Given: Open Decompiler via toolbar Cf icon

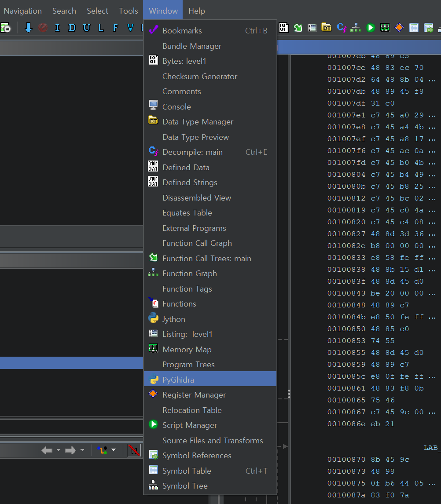Looking at the screenshot, I should coord(341,28).
